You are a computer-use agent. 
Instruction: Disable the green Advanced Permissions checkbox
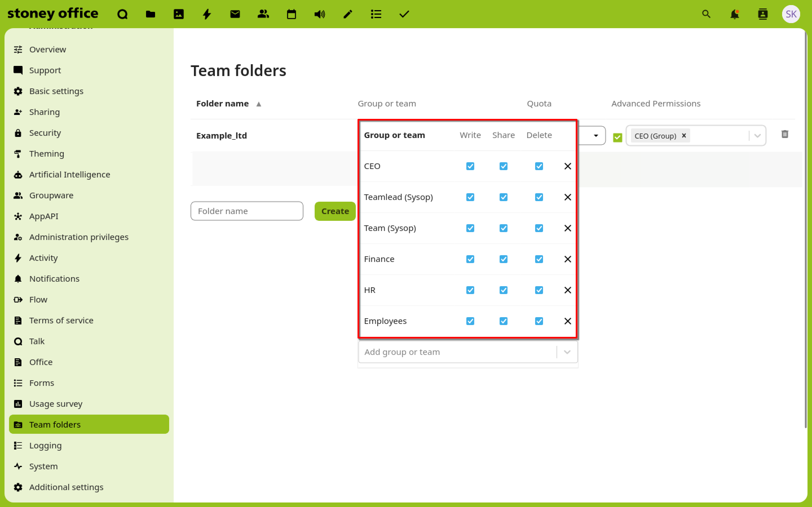(x=617, y=137)
